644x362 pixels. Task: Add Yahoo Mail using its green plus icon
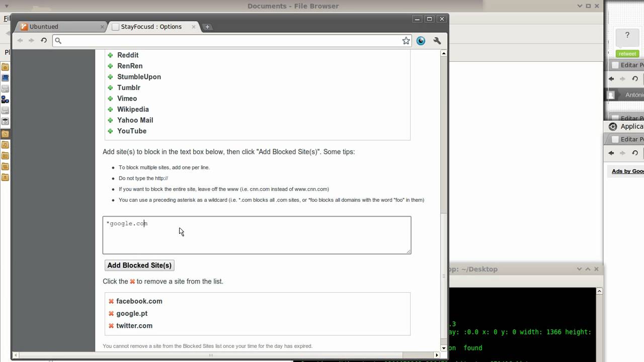click(110, 120)
